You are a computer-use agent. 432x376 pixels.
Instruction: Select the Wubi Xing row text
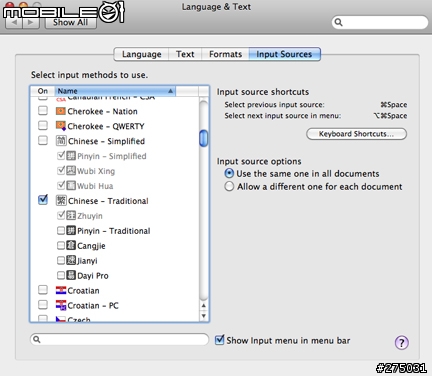[x=96, y=171]
